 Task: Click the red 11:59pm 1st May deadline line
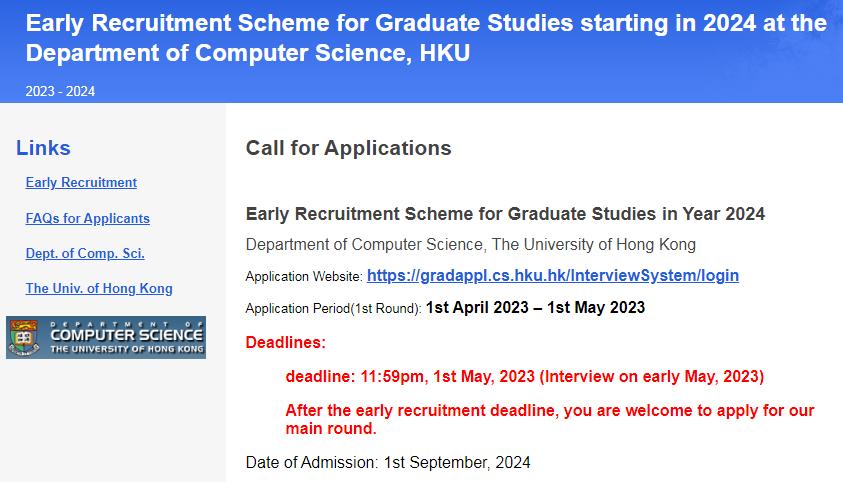coord(524,377)
